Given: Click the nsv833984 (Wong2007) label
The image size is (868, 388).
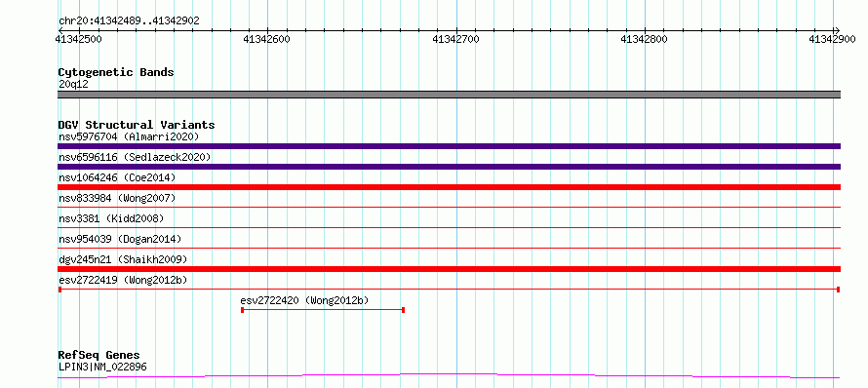Looking at the screenshot, I should [117, 198].
